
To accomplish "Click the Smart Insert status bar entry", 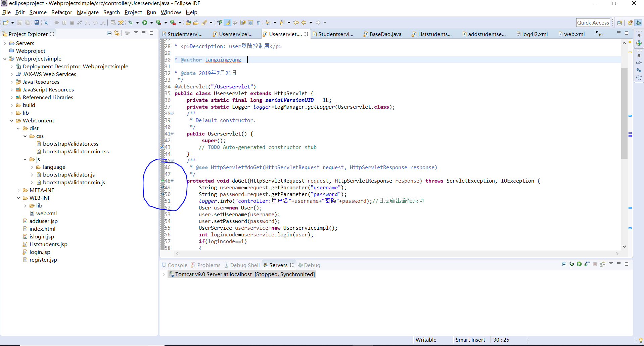I will point(470,340).
